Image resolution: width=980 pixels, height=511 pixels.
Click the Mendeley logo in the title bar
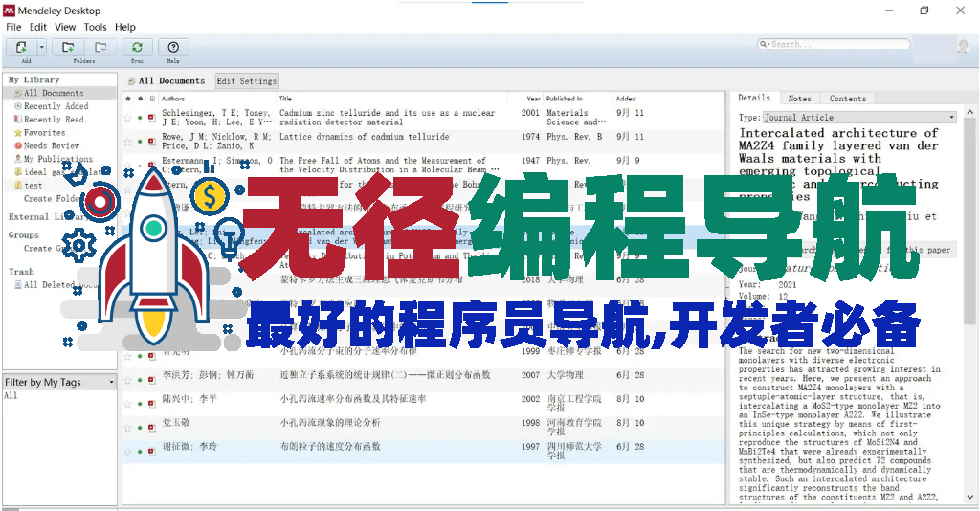pyautogui.click(x=9, y=11)
